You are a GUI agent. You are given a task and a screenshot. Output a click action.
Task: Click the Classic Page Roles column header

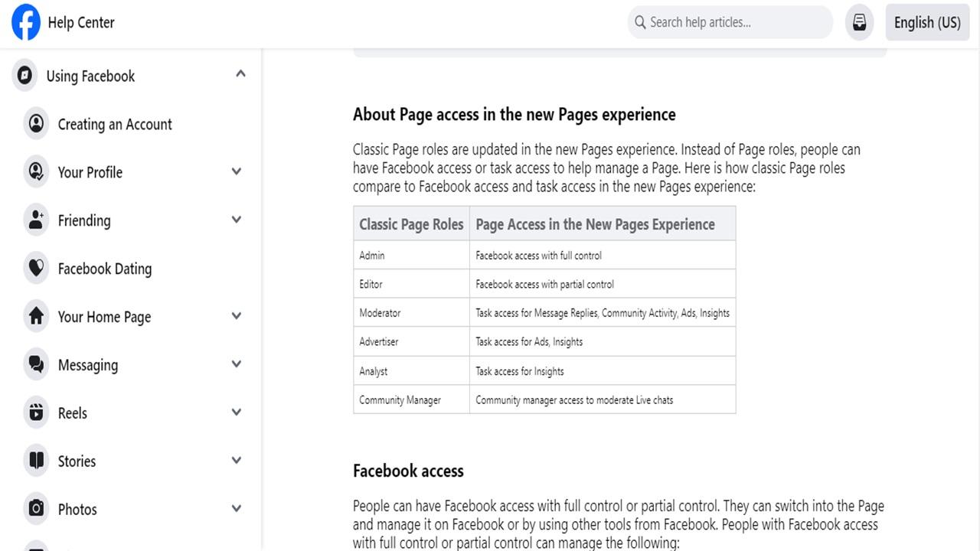411,224
